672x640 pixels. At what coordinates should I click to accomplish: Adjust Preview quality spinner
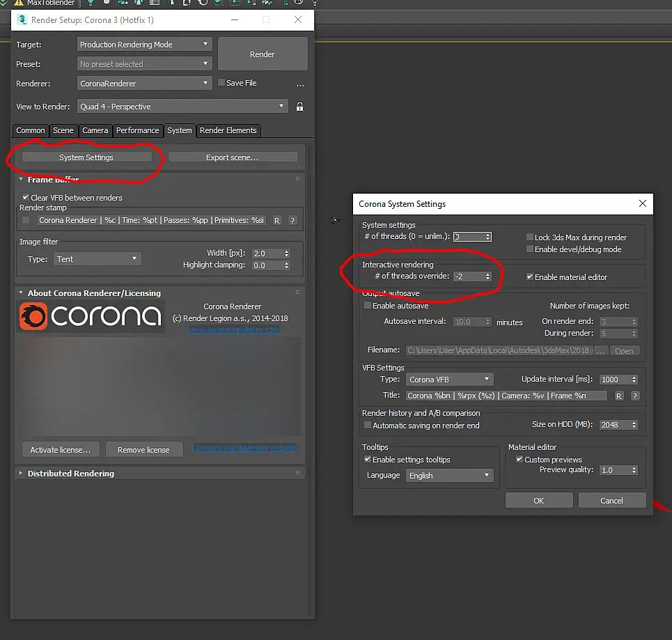(x=634, y=470)
